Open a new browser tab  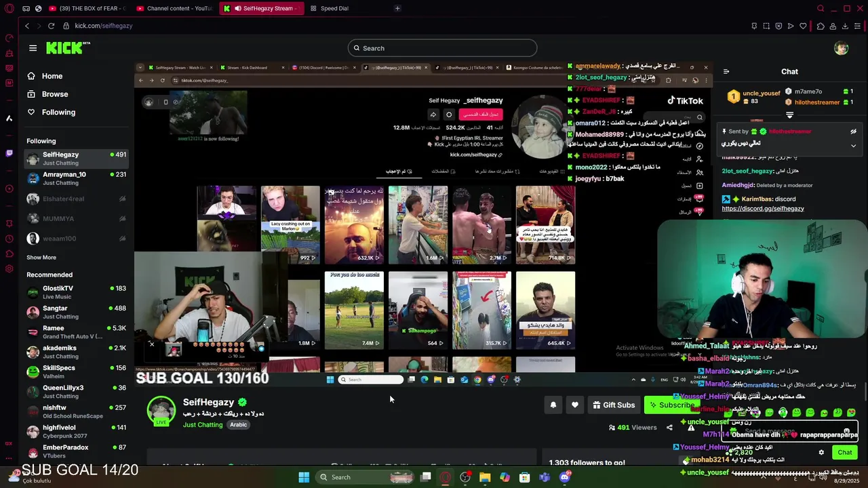(397, 8)
